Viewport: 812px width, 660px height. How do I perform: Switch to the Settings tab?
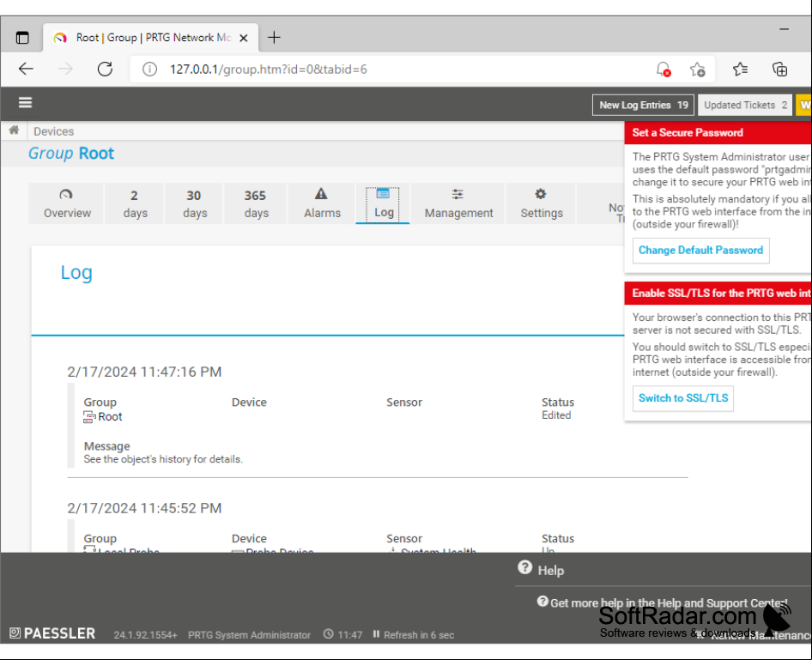[x=541, y=203]
